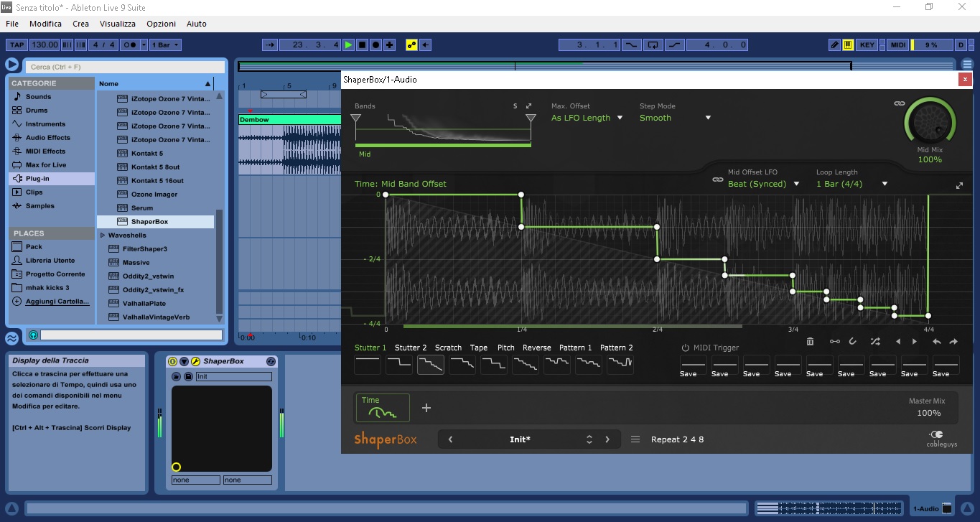Screen dimensions: 980x522
Task: Click the Mid Mix knob in ShaperBox
Action: tap(930, 121)
